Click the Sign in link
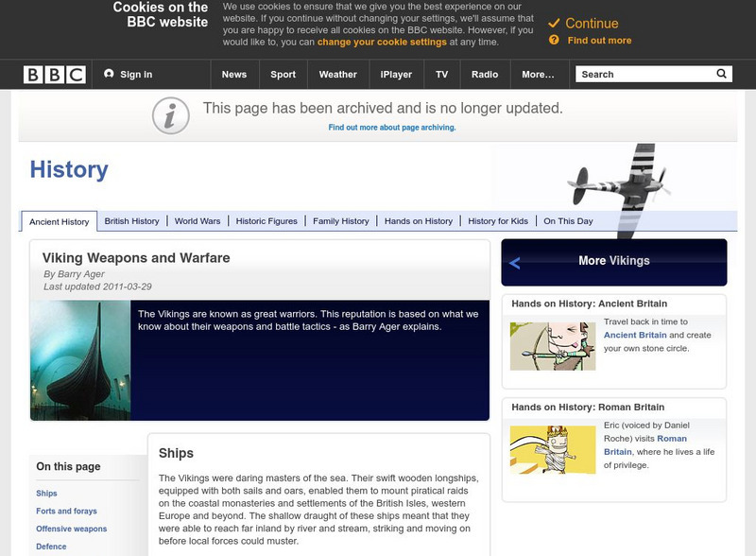The width and height of the screenshot is (756, 556). point(136,75)
